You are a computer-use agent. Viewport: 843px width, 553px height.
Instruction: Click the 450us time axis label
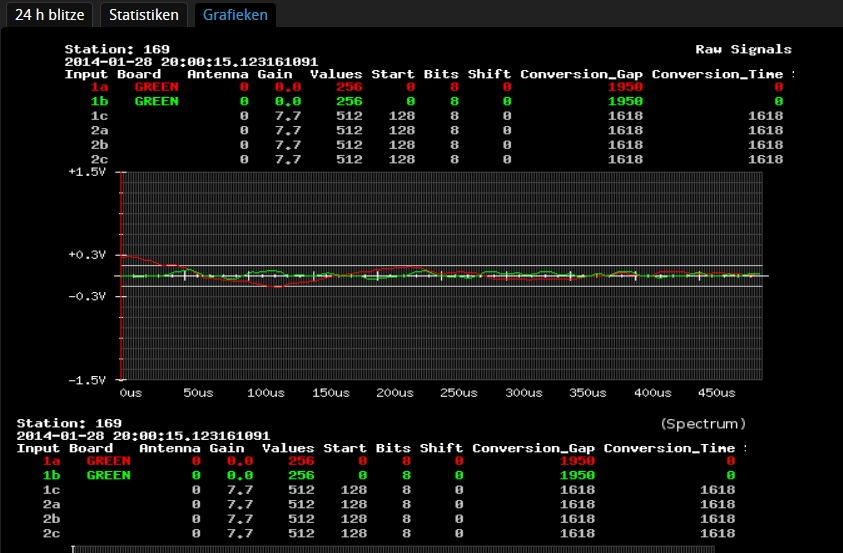(719, 393)
